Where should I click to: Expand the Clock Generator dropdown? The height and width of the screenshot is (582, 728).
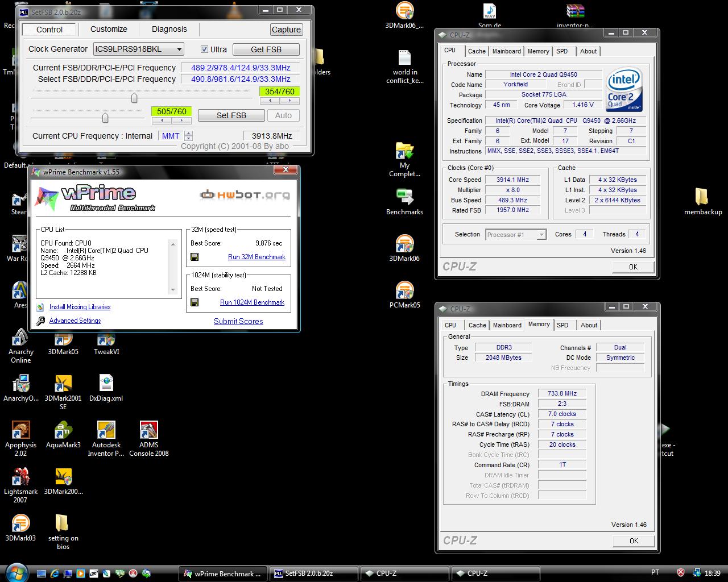click(x=179, y=49)
